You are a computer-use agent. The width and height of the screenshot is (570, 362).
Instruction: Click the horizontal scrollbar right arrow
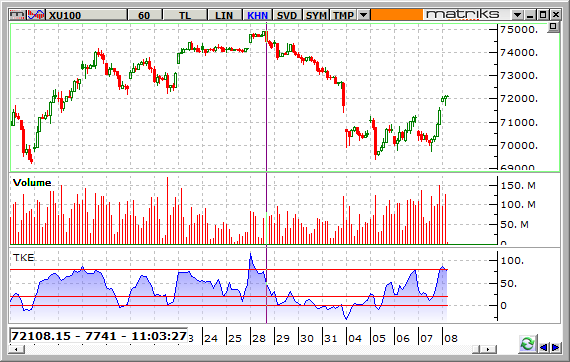pos(489,349)
